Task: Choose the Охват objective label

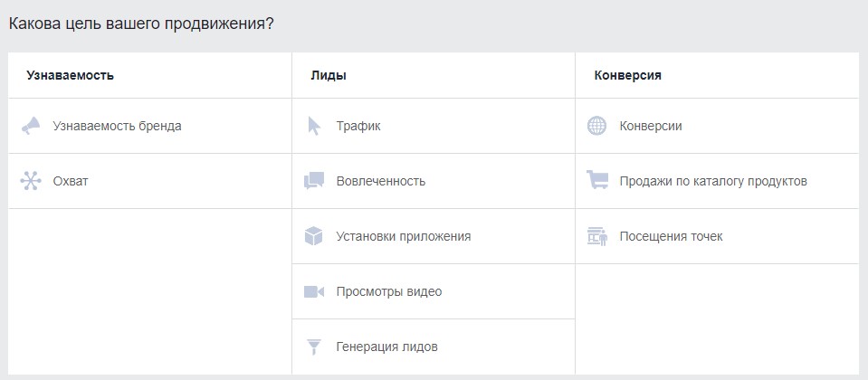Action: pos(71,181)
